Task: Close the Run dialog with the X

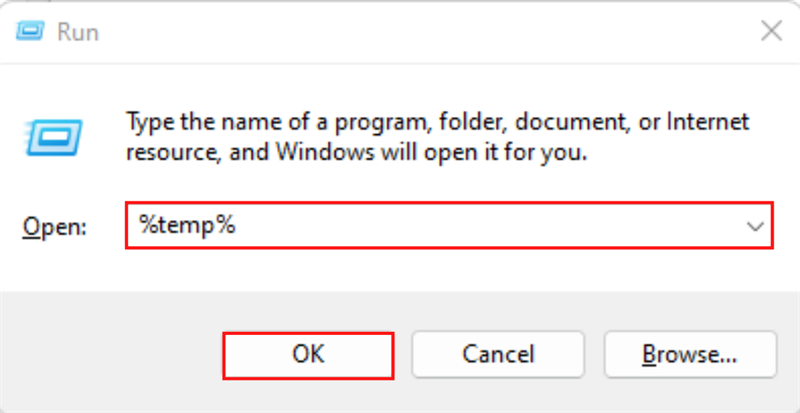Action: [771, 31]
